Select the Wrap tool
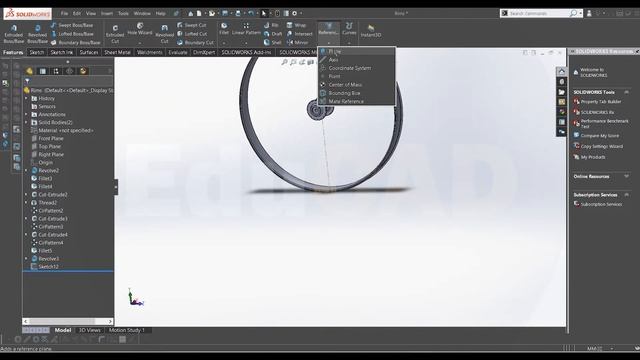Screen dimensions: 640x360 [x=296, y=25]
